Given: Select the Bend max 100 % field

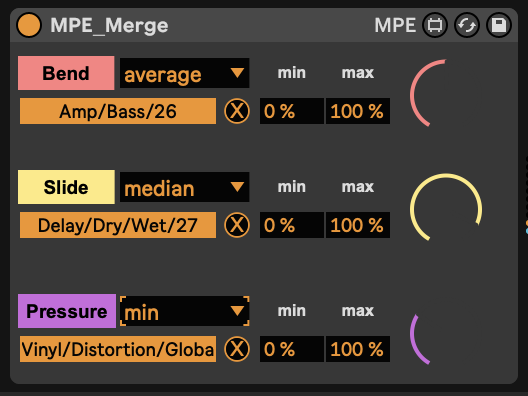Looking at the screenshot, I should click(x=358, y=111).
